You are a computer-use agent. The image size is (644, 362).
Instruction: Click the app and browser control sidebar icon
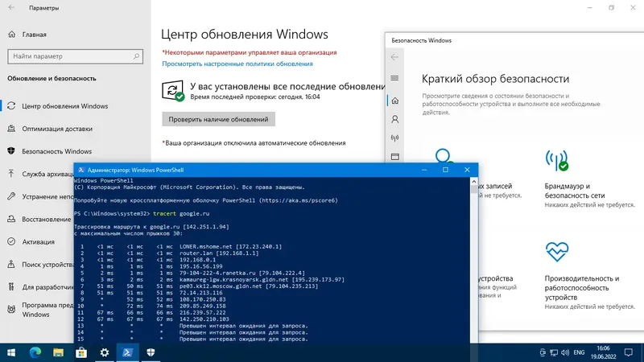coord(394,157)
